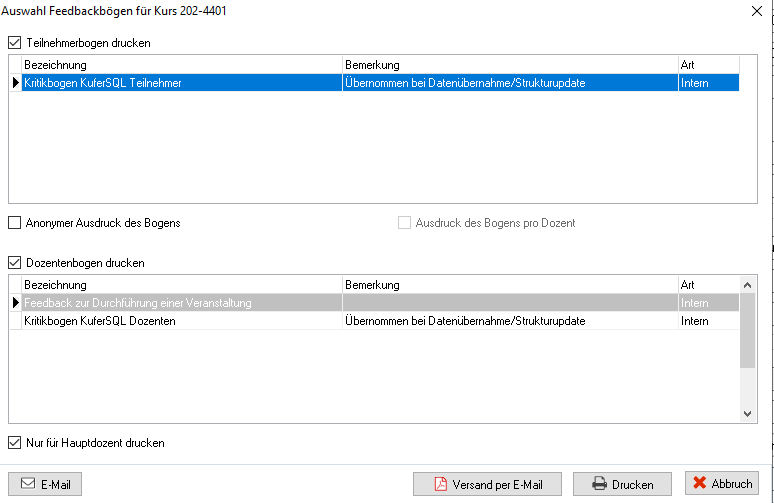Viewport: 774px width, 503px height.
Task: Click Intern cell of Feedback zur Durchführung row
Action: click(x=709, y=303)
